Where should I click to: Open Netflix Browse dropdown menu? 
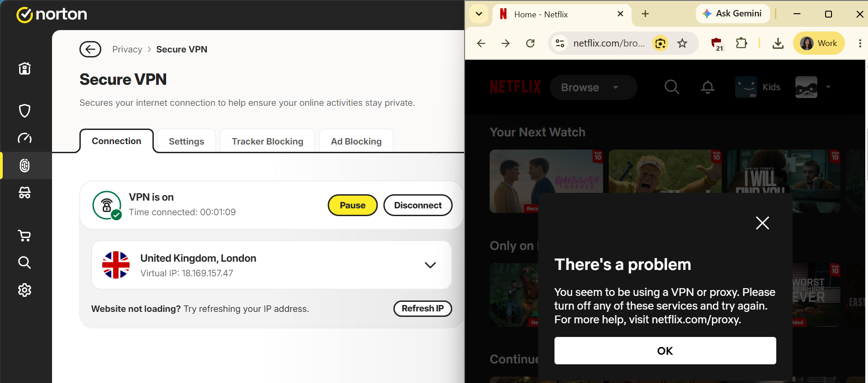coord(593,87)
